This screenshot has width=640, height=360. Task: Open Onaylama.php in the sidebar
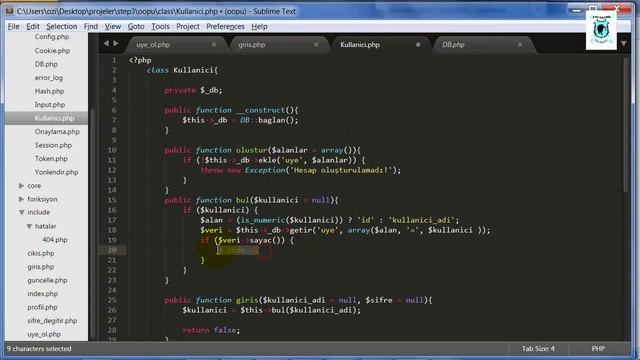[x=57, y=131]
